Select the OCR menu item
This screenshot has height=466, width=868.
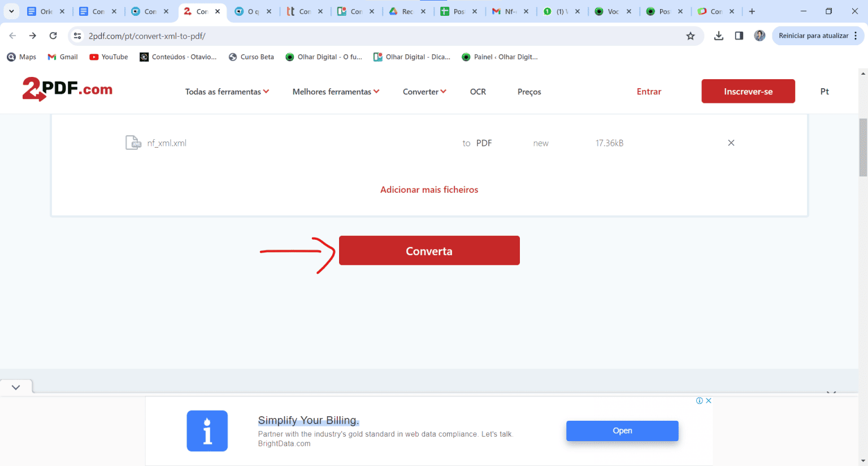tap(478, 91)
